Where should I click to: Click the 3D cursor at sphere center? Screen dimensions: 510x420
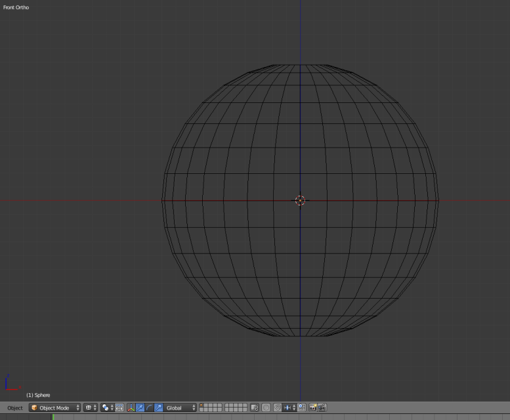300,201
